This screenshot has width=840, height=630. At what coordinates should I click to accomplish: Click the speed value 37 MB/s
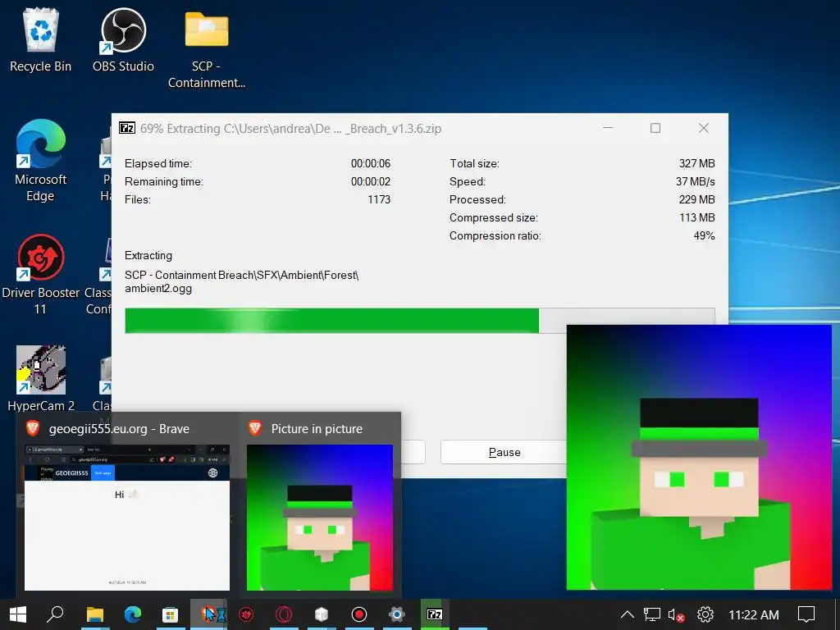coord(695,181)
